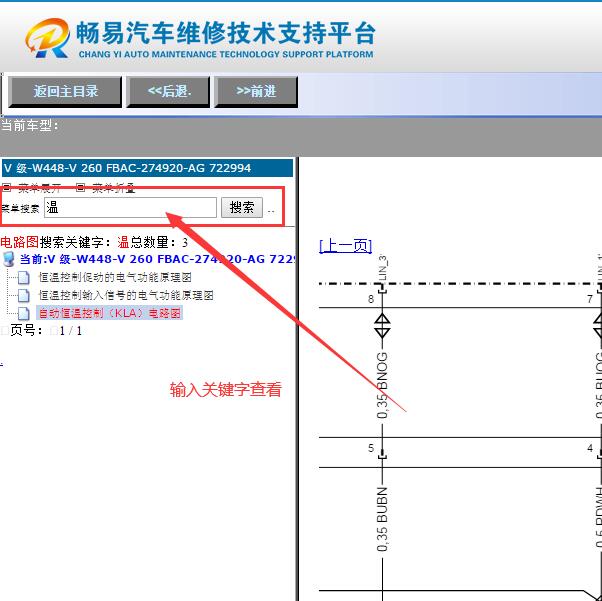Click page indicator 1 / 1
Screen dimensions: 602x601
(71, 331)
